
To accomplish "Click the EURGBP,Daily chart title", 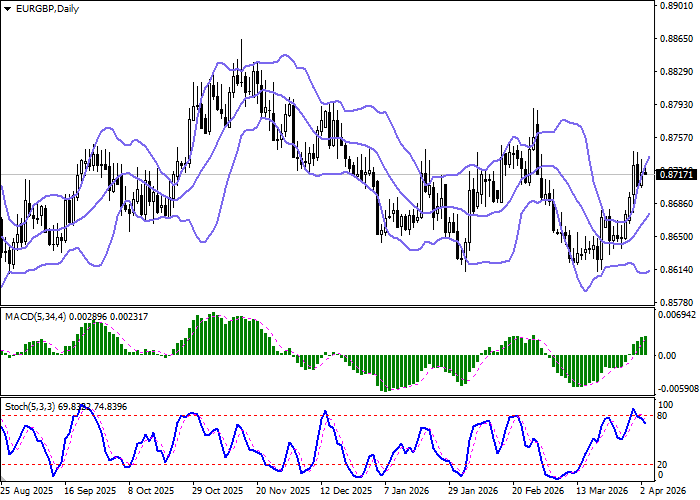I will [x=41, y=8].
